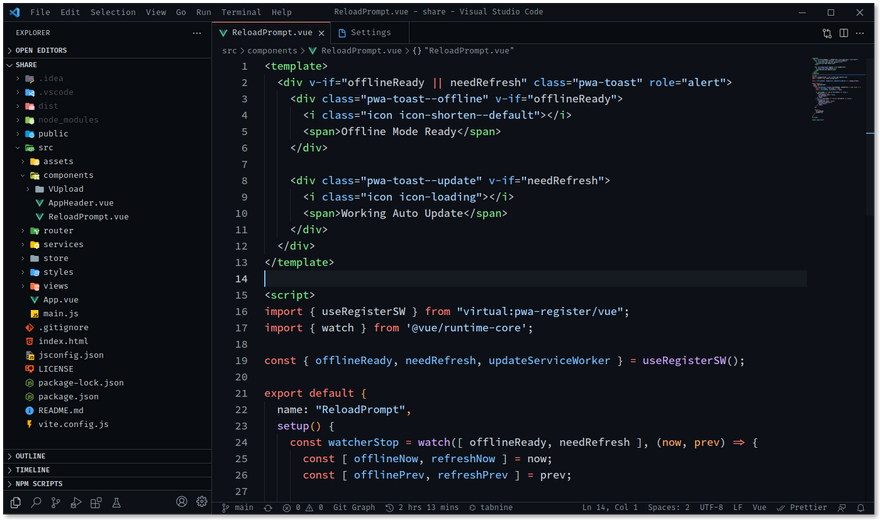Image resolution: width=880 pixels, height=520 pixels.
Task: Open the Manage gear icon
Action: [x=202, y=502]
